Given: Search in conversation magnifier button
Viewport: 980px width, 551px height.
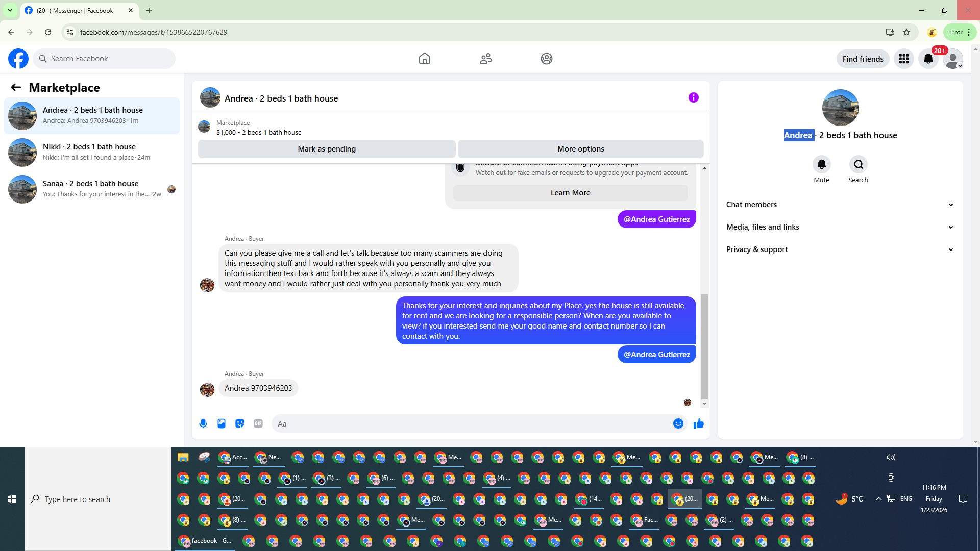Looking at the screenshot, I should 858,164.
